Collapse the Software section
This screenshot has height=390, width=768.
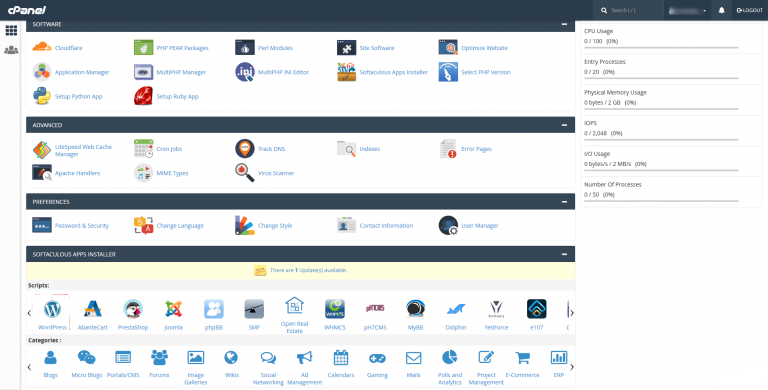pyautogui.click(x=564, y=24)
